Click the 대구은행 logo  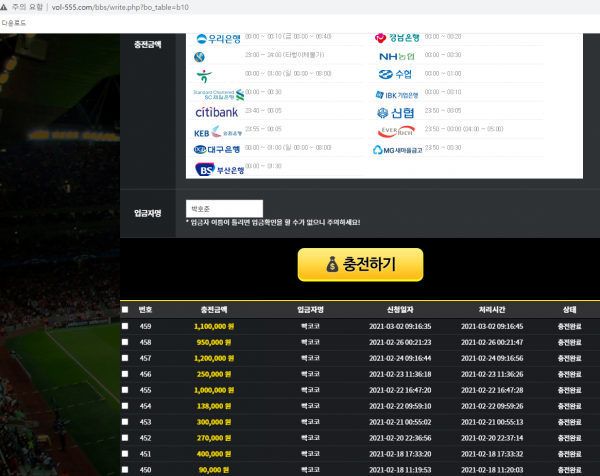click(x=217, y=149)
